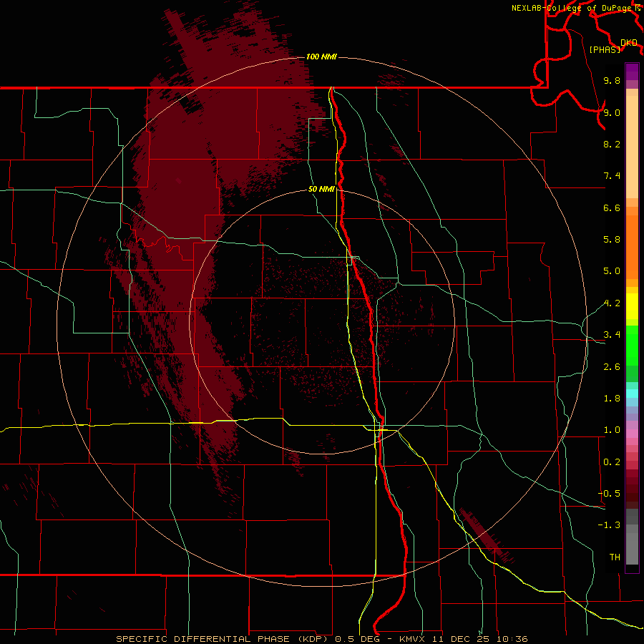Click the 50 NMI range ring label
Screen dimensions: 644x644
321,189
